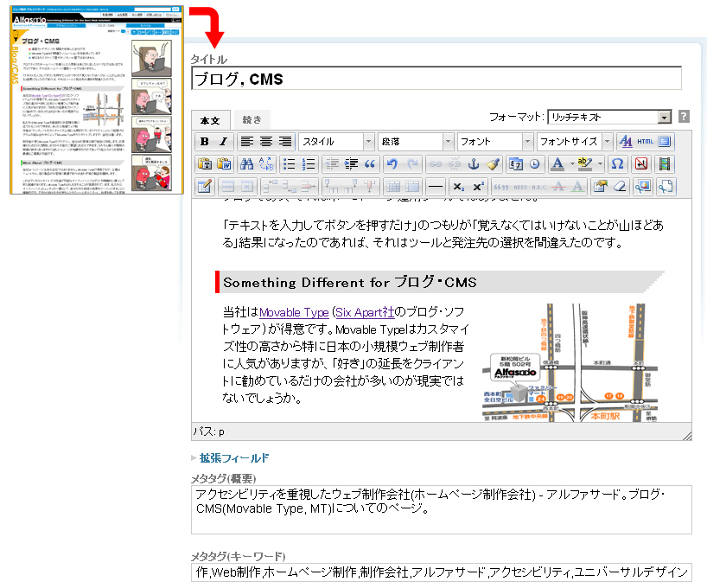Open the スタイル dropdown
707x588 pixels.
click(x=336, y=142)
